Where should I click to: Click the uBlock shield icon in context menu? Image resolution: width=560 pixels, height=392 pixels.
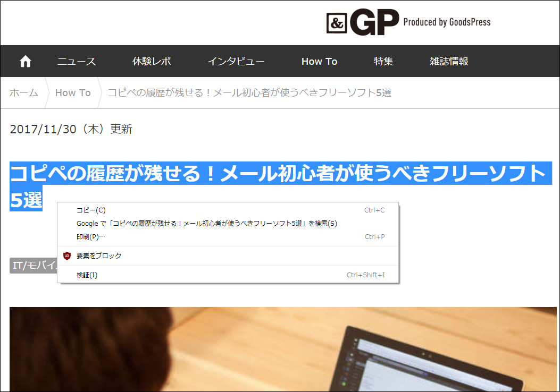67,255
